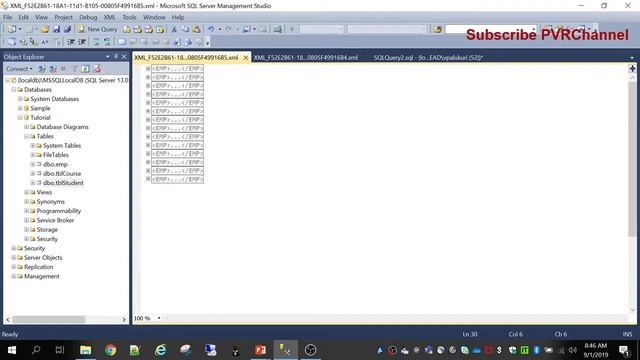
Task: Open the View menu
Action: coord(41,17)
